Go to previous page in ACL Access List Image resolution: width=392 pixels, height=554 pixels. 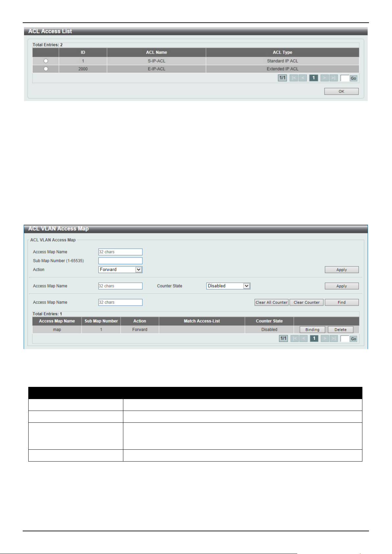303,78
